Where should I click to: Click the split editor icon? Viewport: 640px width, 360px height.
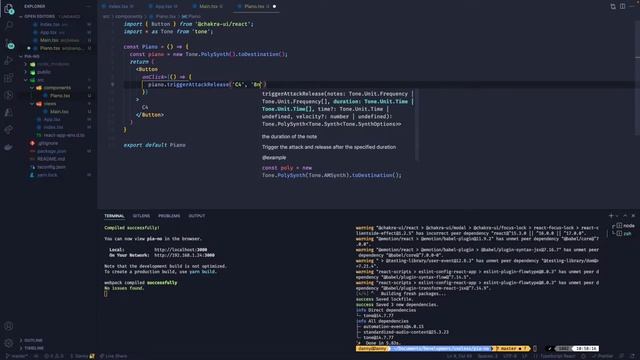[622, 7]
